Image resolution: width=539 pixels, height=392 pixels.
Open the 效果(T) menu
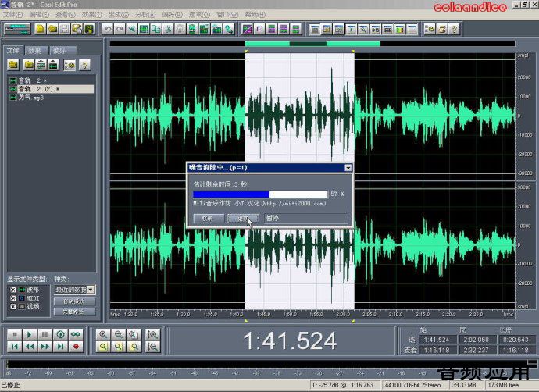(x=91, y=14)
